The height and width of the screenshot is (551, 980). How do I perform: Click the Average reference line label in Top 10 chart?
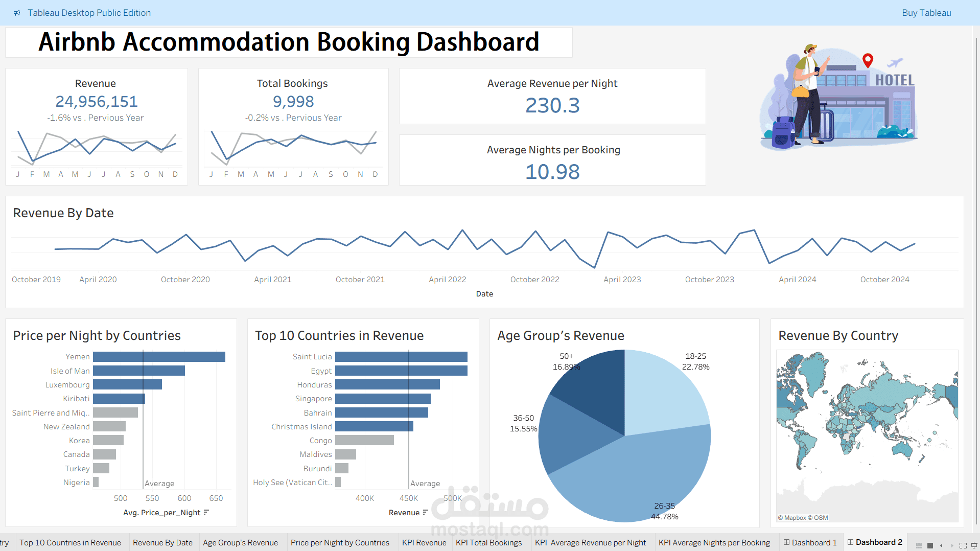coord(425,484)
